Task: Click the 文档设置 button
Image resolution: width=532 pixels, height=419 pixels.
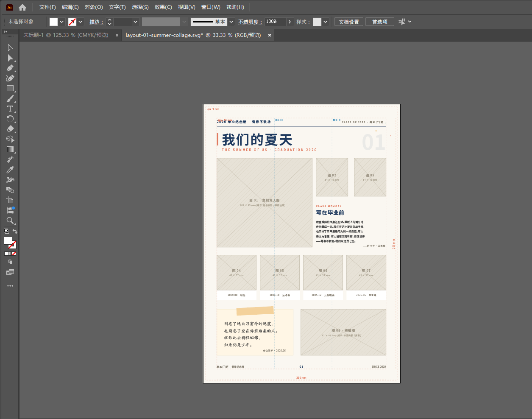Action: click(x=349, y=22)
